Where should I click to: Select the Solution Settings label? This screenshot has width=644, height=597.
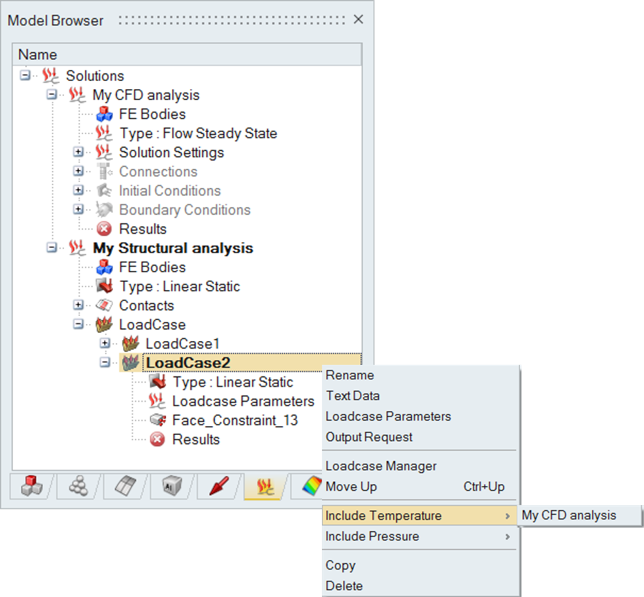click(x=172, y=153)
